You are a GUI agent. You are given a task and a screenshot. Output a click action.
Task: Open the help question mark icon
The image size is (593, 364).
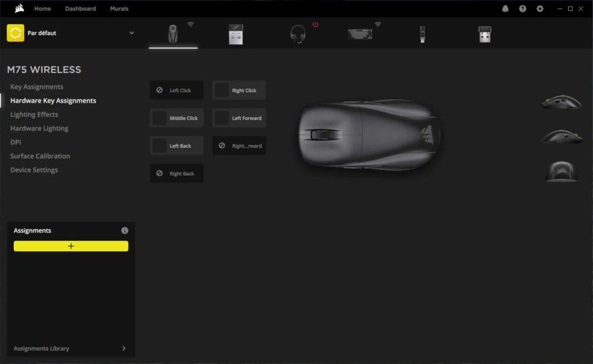pos(523,9)
